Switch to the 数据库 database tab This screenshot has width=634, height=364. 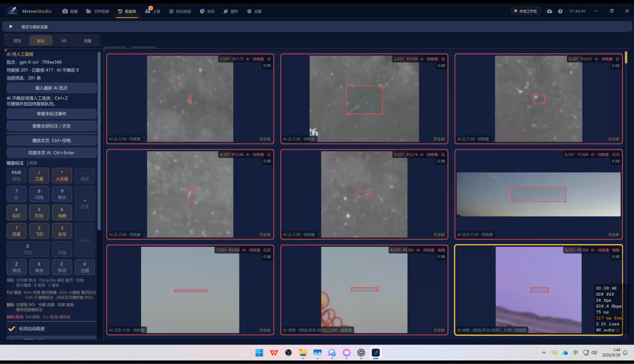tap(127, 11)
